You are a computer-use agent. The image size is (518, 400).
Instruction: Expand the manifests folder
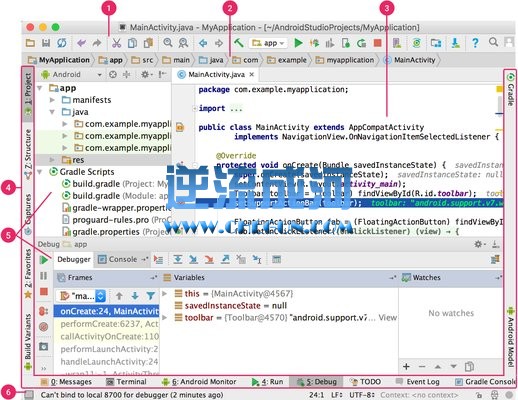click(x=52, y=100)
